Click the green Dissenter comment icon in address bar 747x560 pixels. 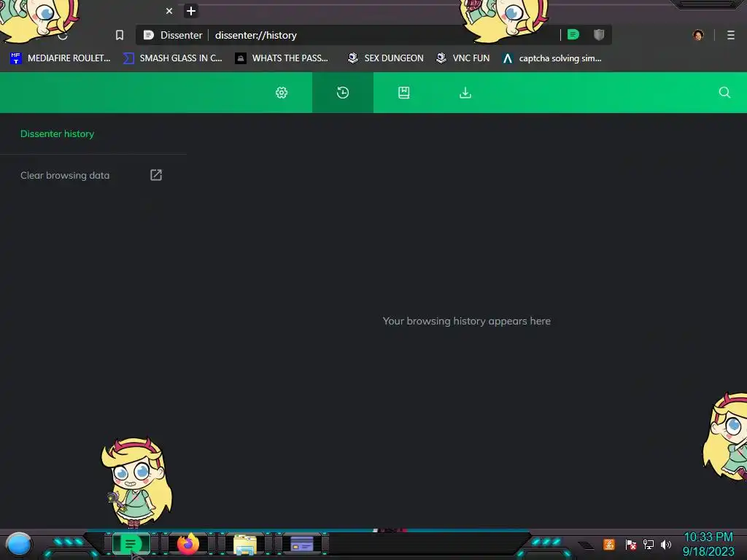(573, 35)
